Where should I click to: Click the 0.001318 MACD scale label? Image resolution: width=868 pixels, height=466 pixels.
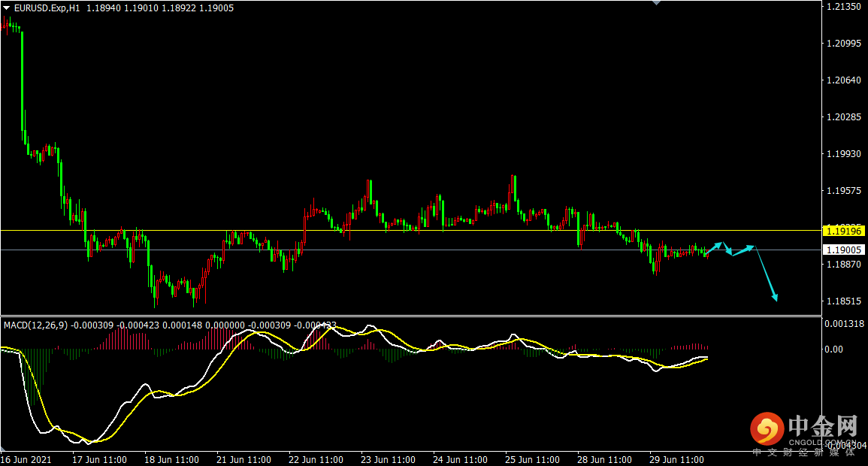844,324
